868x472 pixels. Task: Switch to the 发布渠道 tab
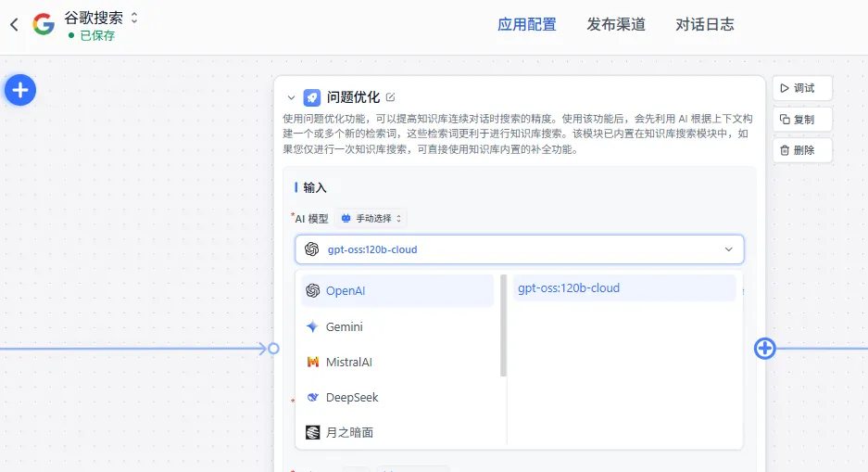[x=616, y=24]
